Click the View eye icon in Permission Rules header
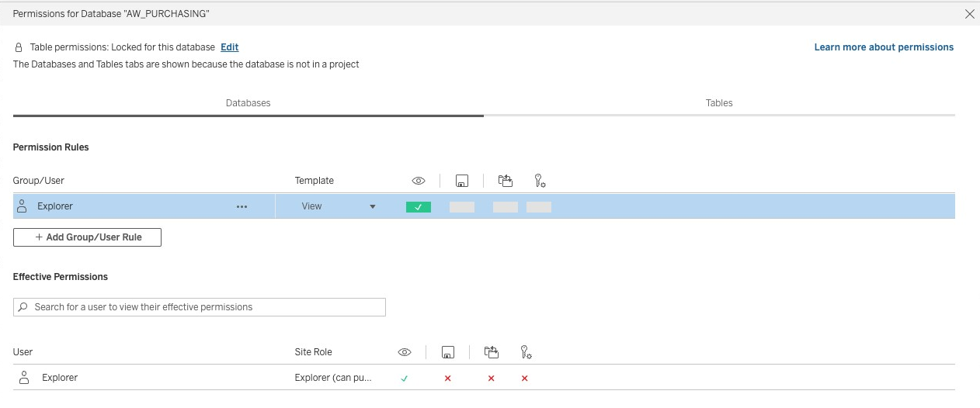 [419, 181]
